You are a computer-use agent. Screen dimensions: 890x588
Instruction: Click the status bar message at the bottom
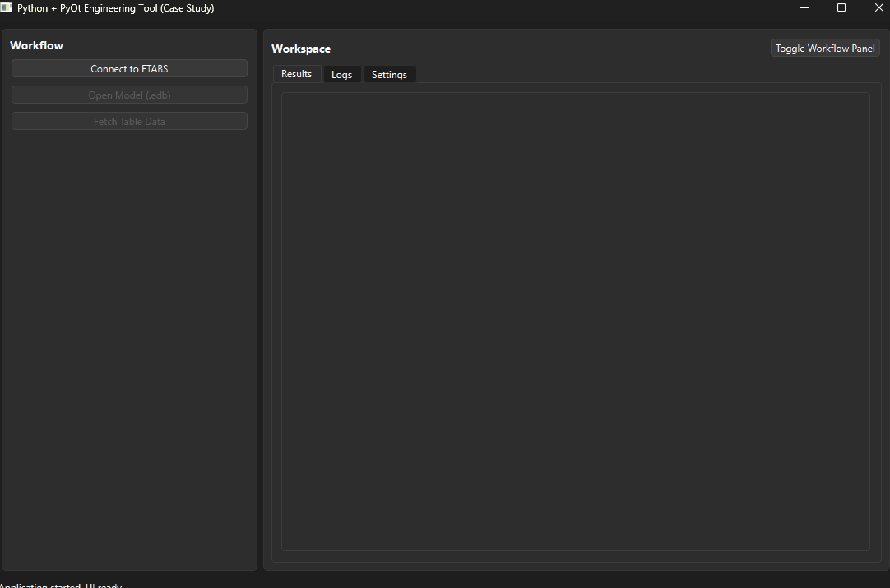(x=61, y=585)
